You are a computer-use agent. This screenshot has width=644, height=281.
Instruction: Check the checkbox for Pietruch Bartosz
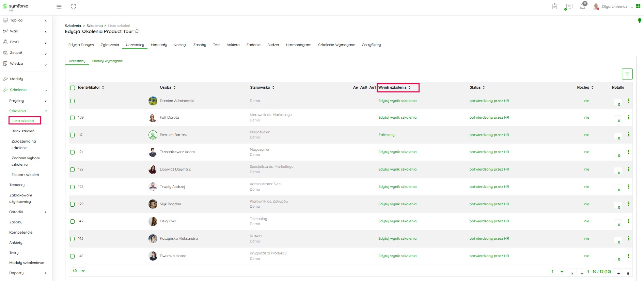click(x=73, y=135)
